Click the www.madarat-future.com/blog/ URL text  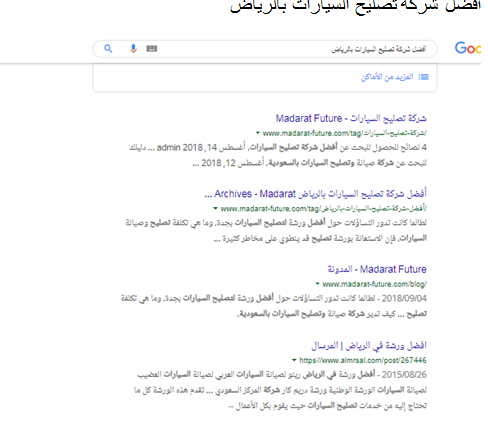tap(374, 284)
